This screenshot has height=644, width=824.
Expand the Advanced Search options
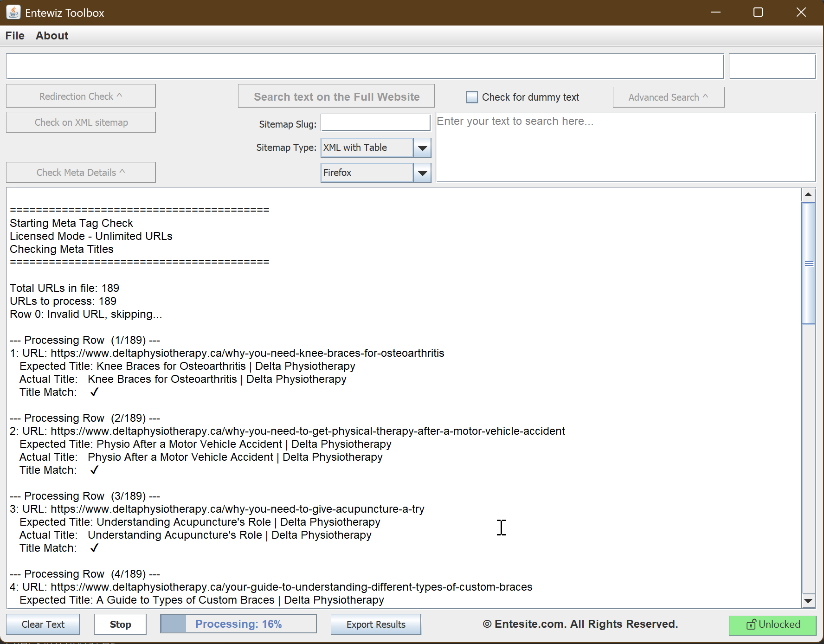668,97
